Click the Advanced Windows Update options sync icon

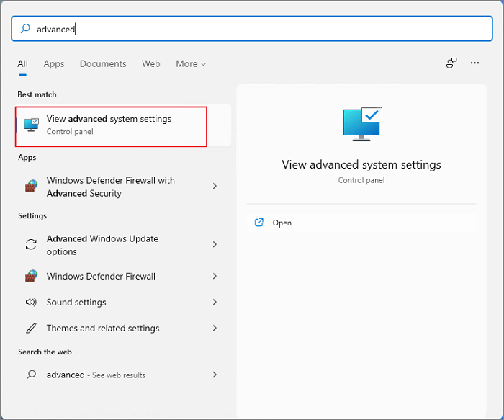tap(31, 245)
